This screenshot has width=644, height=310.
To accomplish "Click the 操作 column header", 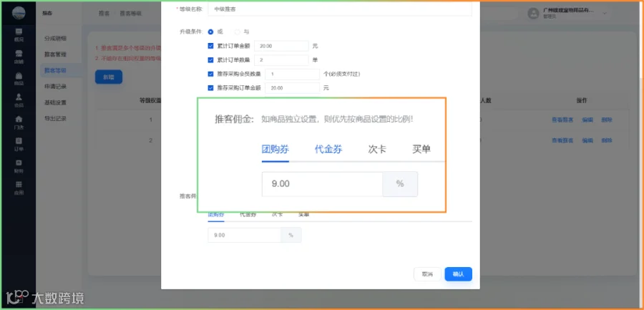I will pos(582,100).
